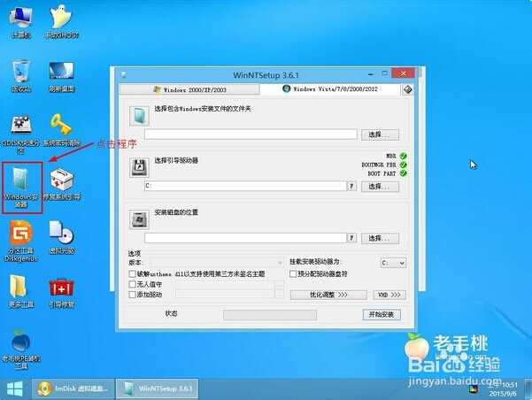532x400 pixels.
Task: Click the Windows Start button on taskbar
Action: [x=15, y=388]
